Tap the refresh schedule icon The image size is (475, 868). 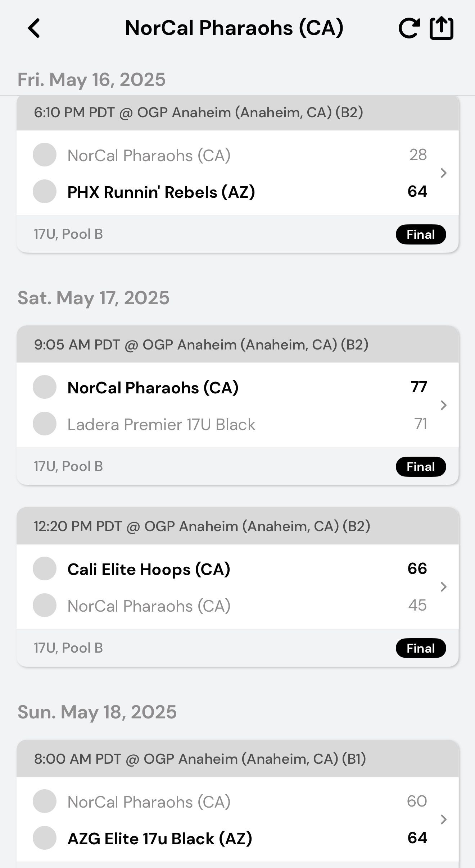click(409, 28)
